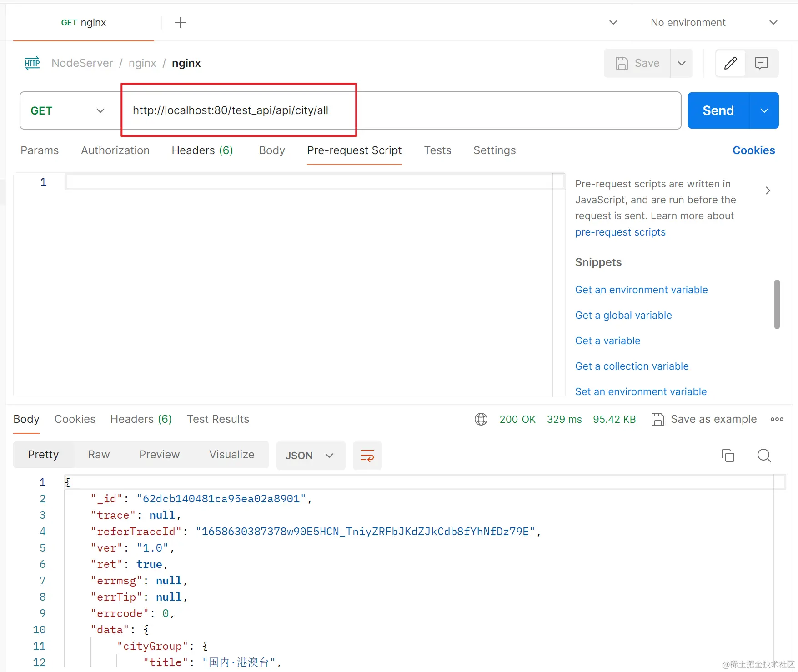Switch to the Headers (6) request tab
798x672 pixels.
click(x=202, y=150)
